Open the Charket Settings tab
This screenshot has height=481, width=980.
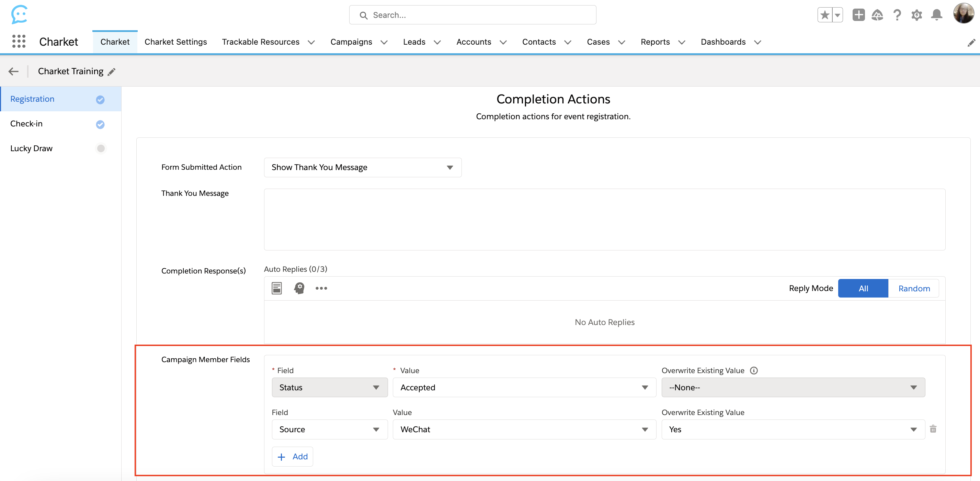point(175,42)
